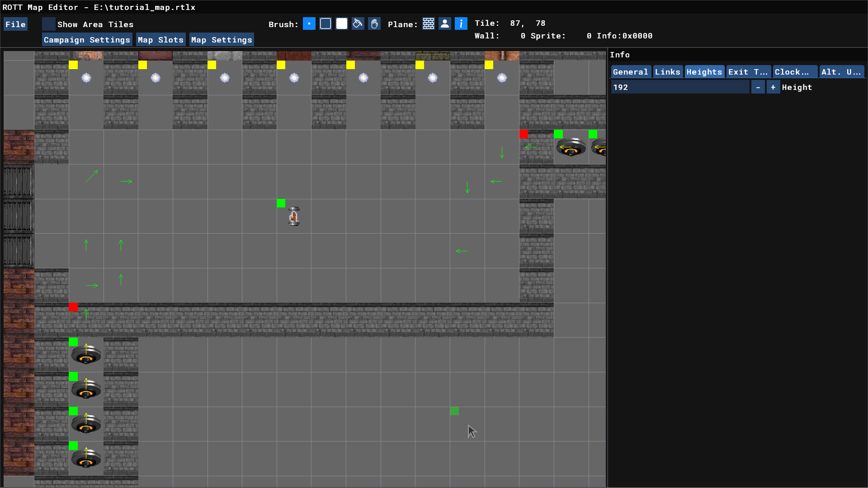
Task: Open the General tab
Action: pyautogui.click(x=630, y=72)
